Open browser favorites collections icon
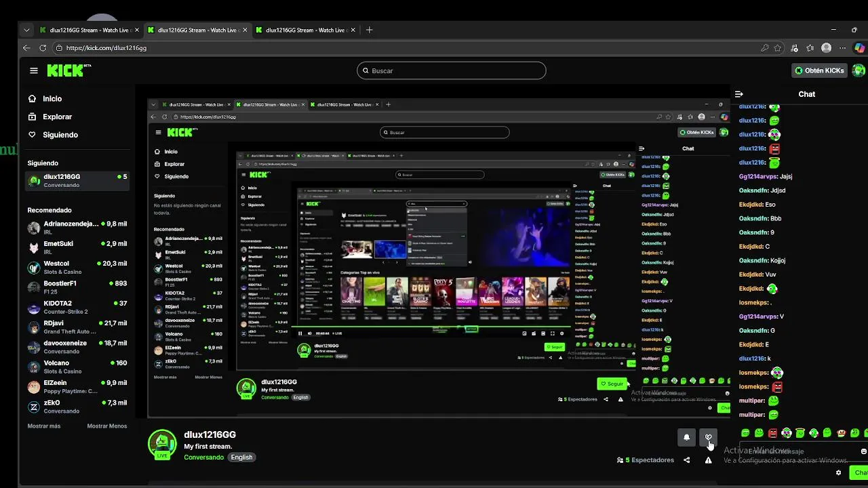 [810, 48]
